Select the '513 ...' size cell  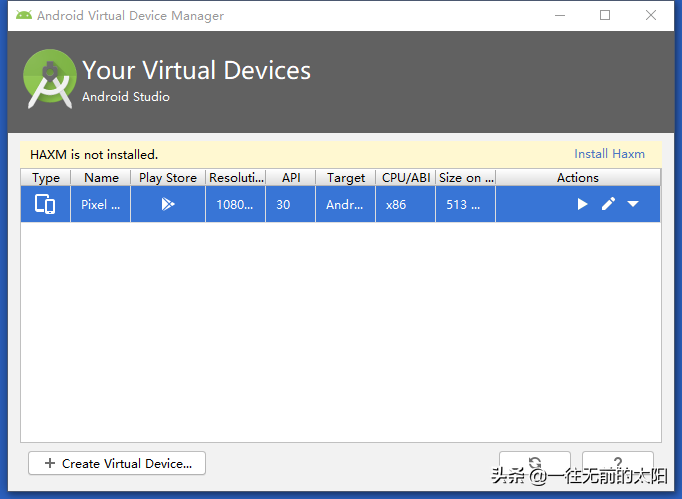coord(465,204)
